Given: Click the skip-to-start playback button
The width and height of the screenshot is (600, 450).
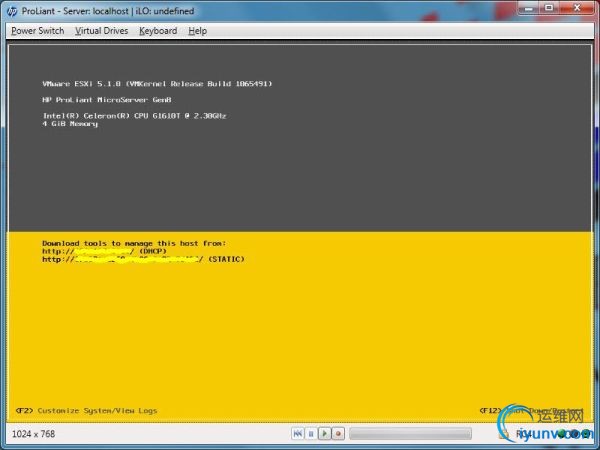Looking at the screenshot, I should coord(297,434).
